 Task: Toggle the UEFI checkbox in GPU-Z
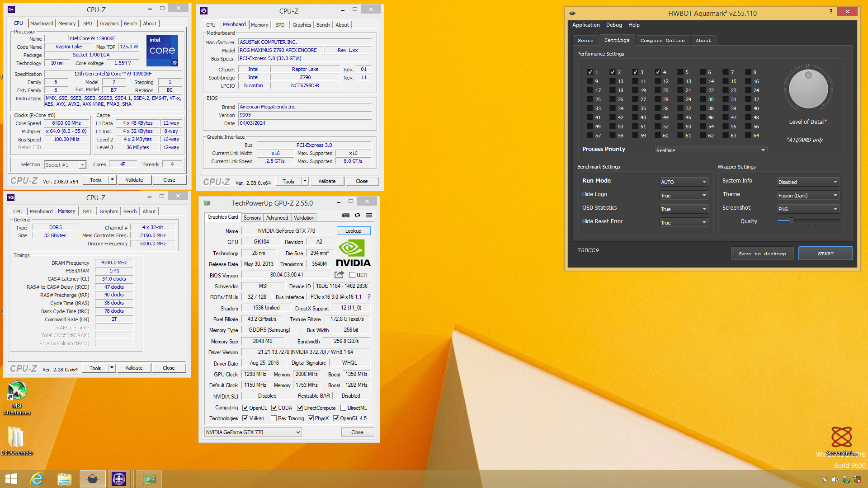coord(352,275)
